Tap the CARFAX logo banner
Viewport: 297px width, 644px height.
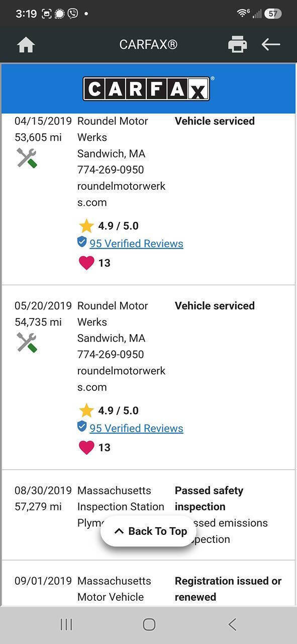pos(148,89)
